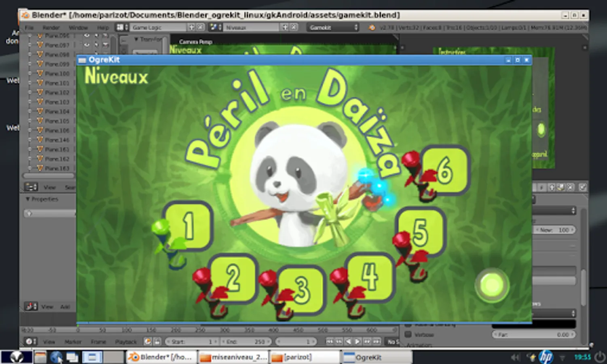
Task: Adjust the Far value slider
Action: pos(534,334)
